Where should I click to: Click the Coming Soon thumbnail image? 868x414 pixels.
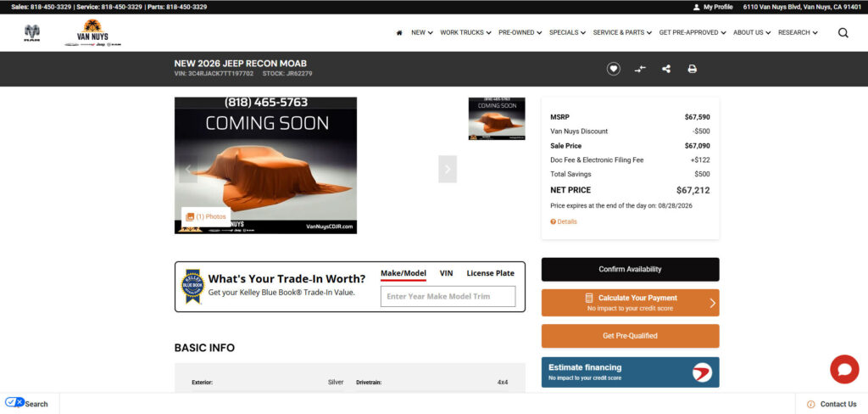pos(497,119)
